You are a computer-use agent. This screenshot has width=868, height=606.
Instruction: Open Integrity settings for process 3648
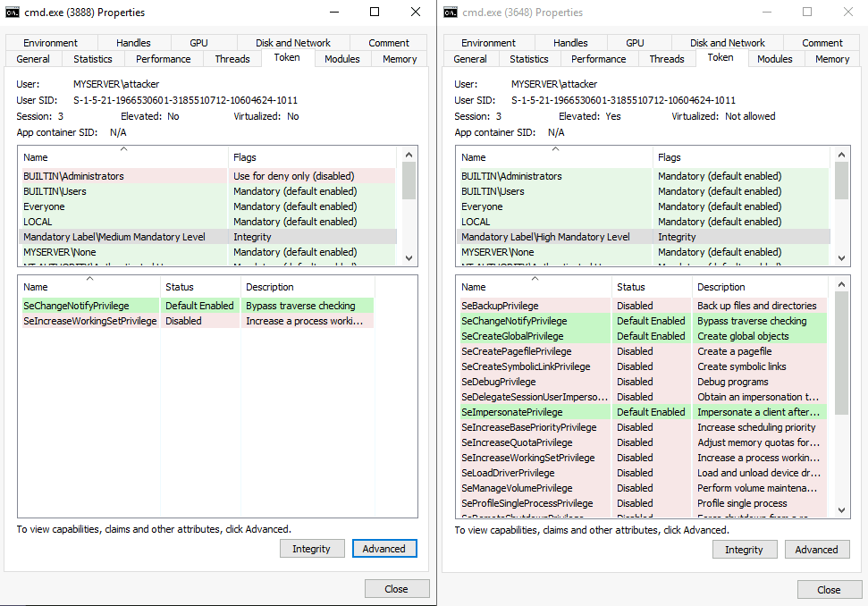(745, 549)
